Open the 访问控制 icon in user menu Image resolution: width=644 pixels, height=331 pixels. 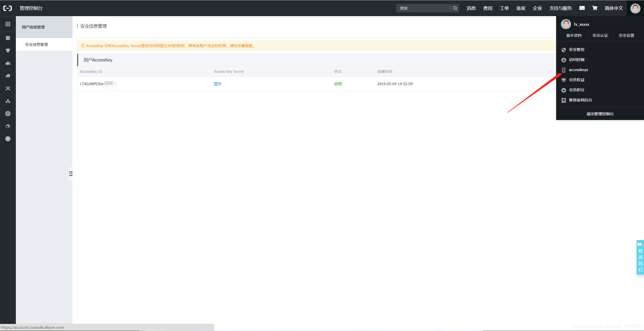coord(563,59)
